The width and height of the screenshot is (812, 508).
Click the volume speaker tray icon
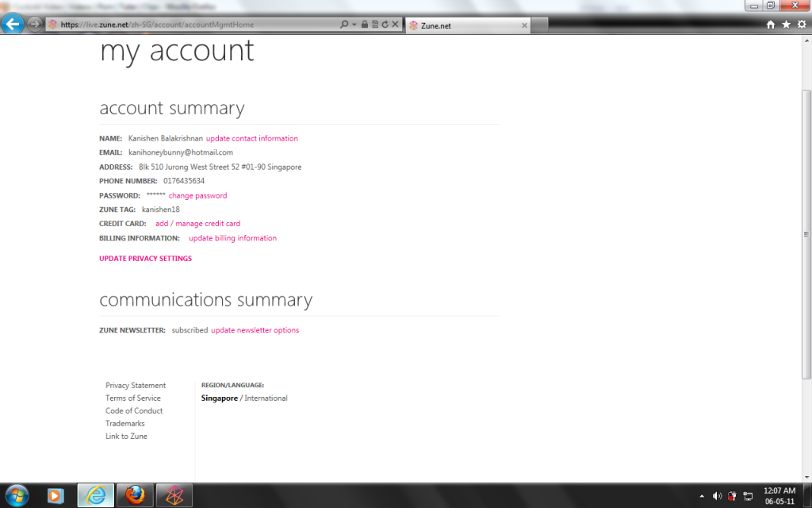coord(717,496)
